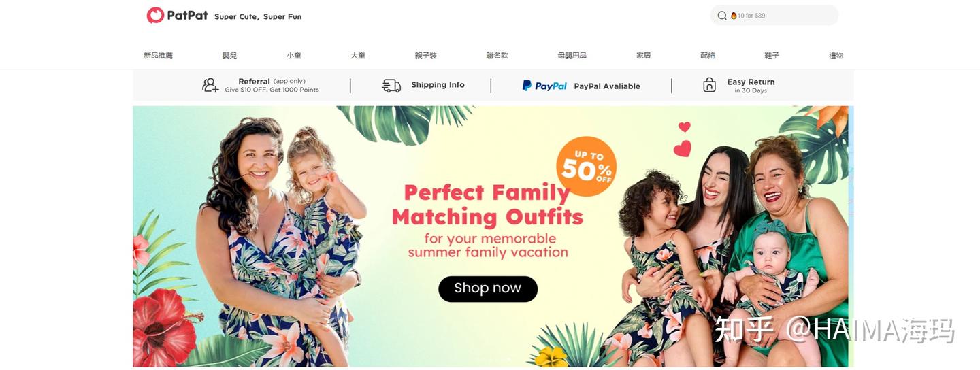Click the Easy Return bag icon
Screen dimensions: 980x370
[x=709, y=85]
